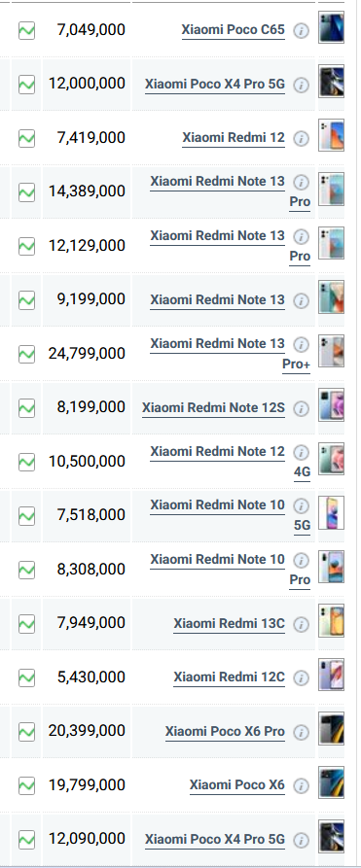The width and height of the screenshot is (361, 868).
Task: Show price chart for Xiaomi Redmi Note 13 Pro+
Action: click(26, 354)
